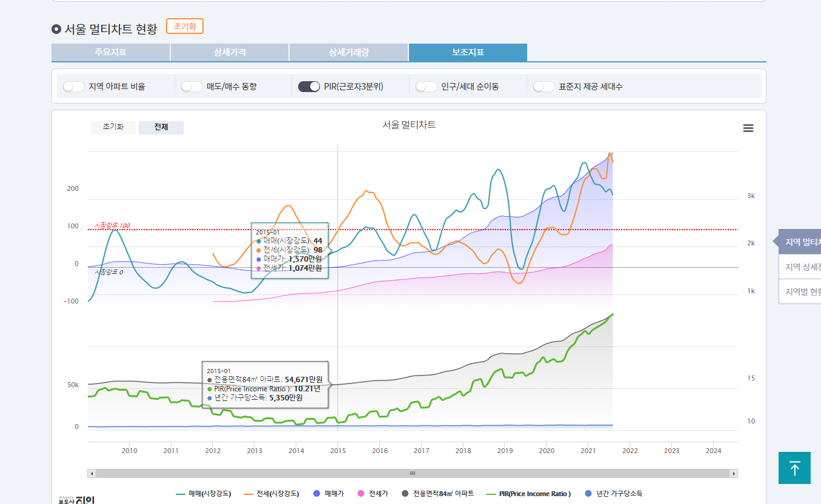Toggle the 표준지 제공 세대수 switch
821x504 pixels.
click(544, 87)
